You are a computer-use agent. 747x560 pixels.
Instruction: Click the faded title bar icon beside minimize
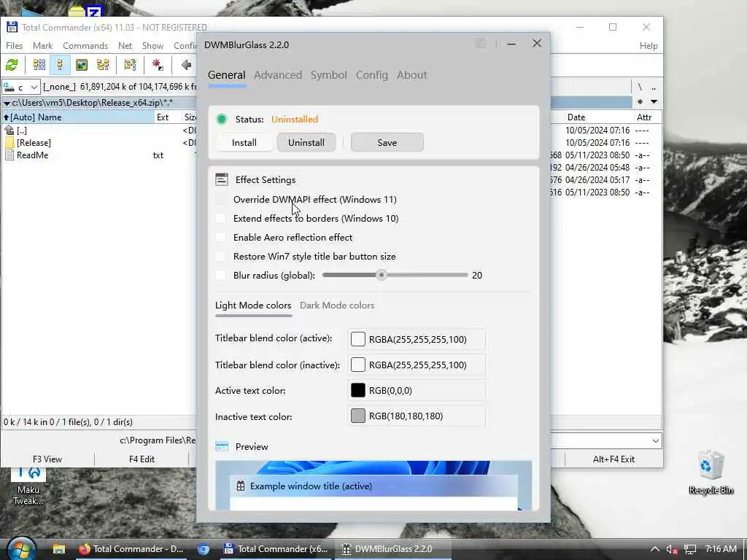pos(481,44)
